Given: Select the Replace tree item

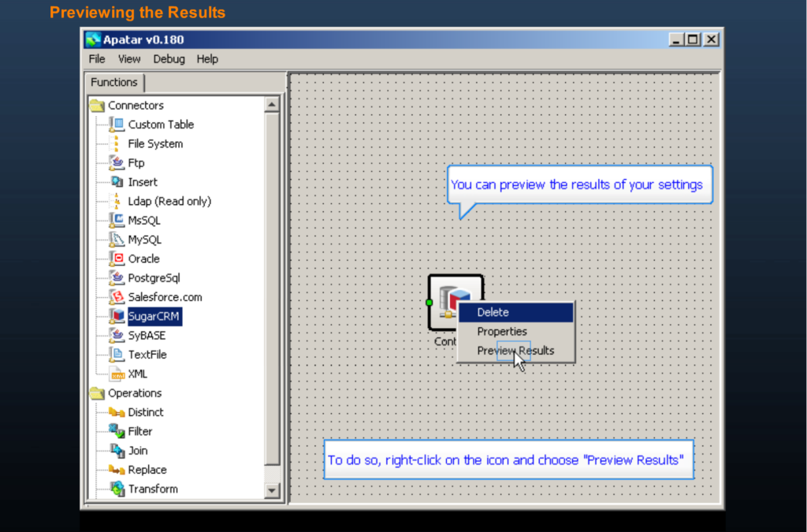Looking at the screenshot, I should [x=147, y=470].
